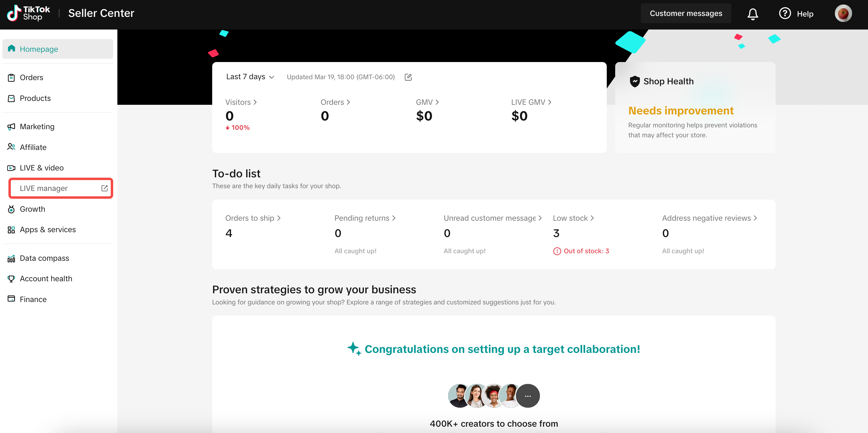Image resolution: width=868 pixels, height=433 pixels.
Task: Click the Shop Health shield icon
Action: click(635, 81)
